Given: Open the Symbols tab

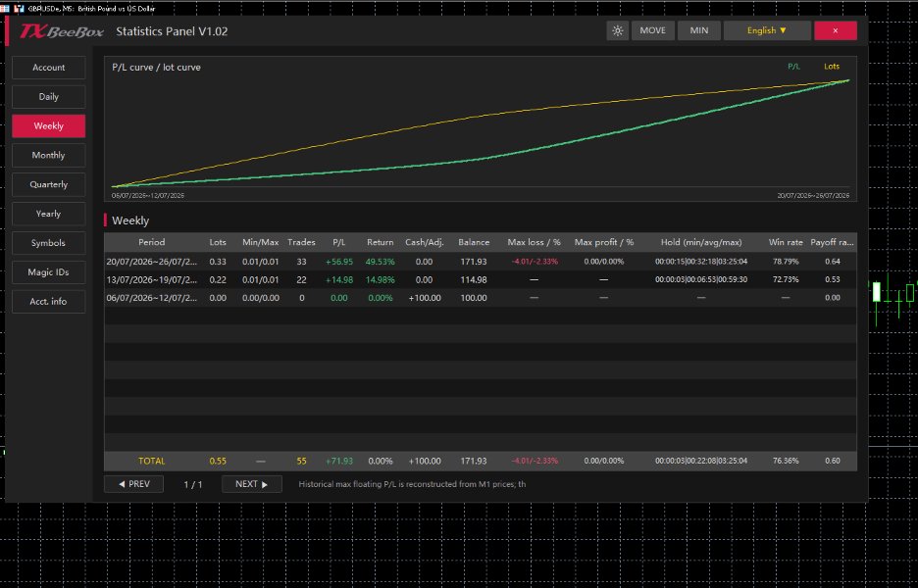Looking at the screenshot, I should tap(49, 243).
